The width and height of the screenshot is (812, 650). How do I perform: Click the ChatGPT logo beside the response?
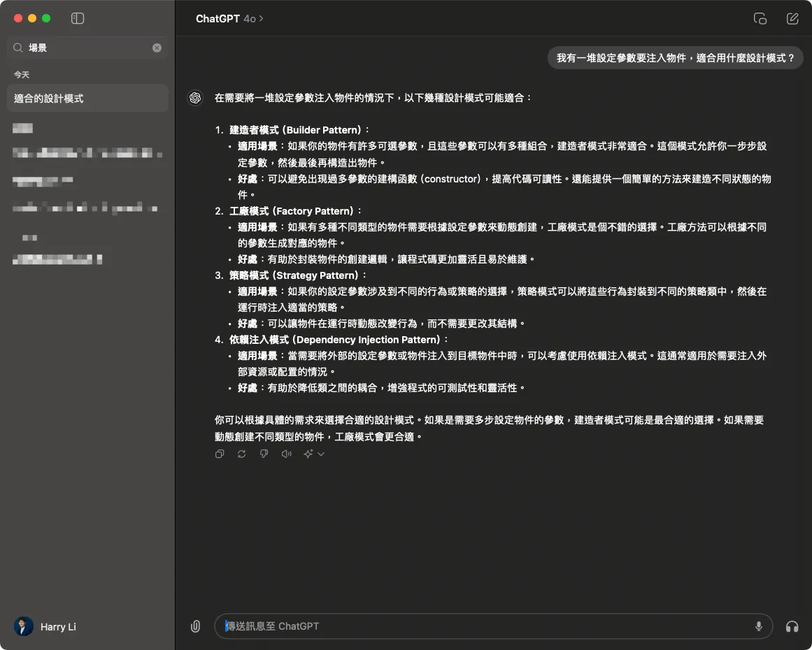(195, 98)
